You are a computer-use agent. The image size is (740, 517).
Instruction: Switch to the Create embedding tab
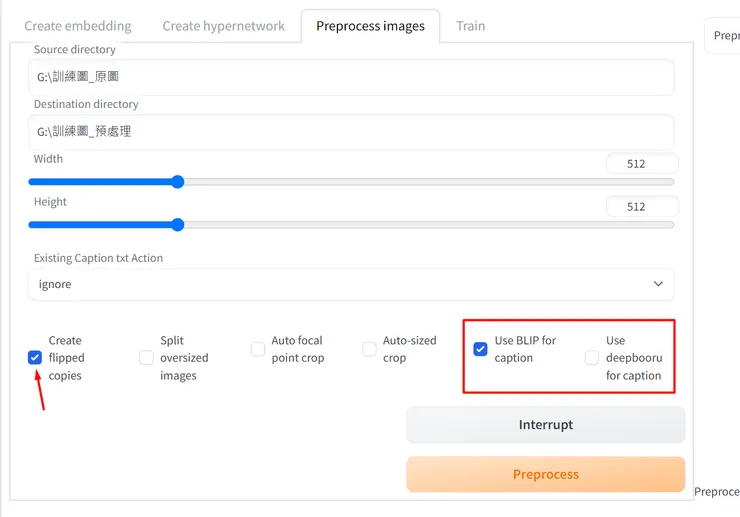point(78,26)
